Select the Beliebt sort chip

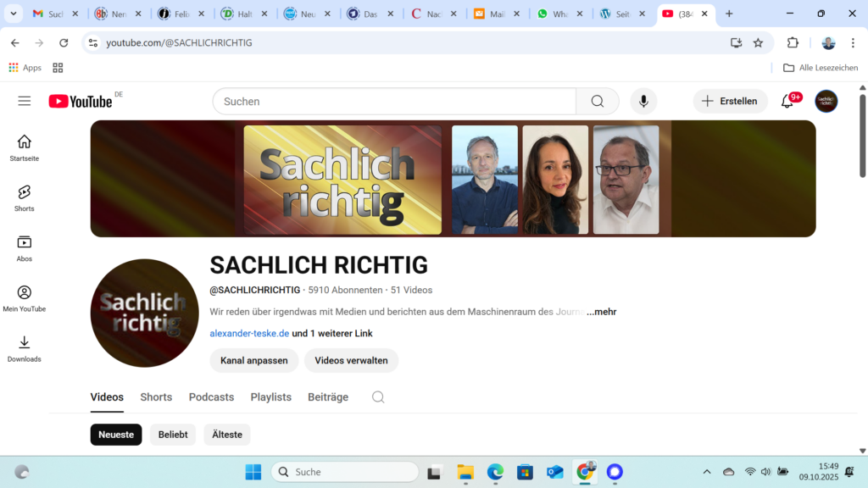coord(173,435)
